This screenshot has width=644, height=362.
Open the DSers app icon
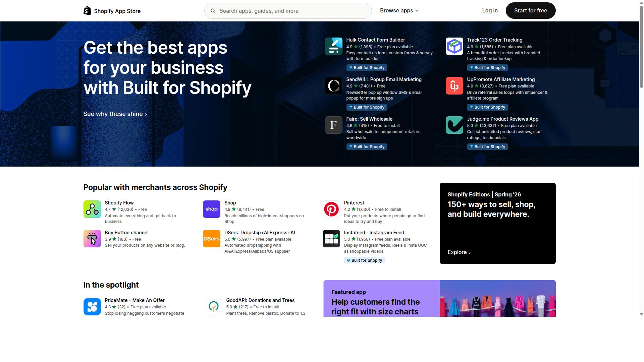tap(211, 239)
